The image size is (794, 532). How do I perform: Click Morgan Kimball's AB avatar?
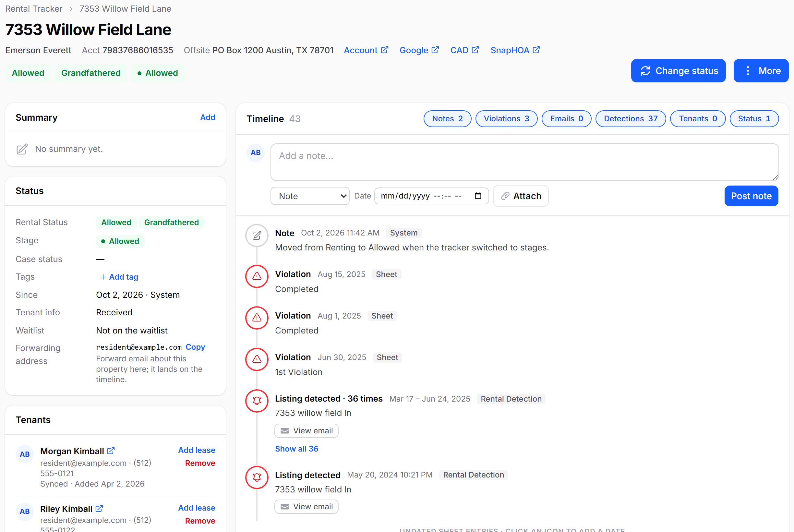pyautogui.click(x=24, y=454)
